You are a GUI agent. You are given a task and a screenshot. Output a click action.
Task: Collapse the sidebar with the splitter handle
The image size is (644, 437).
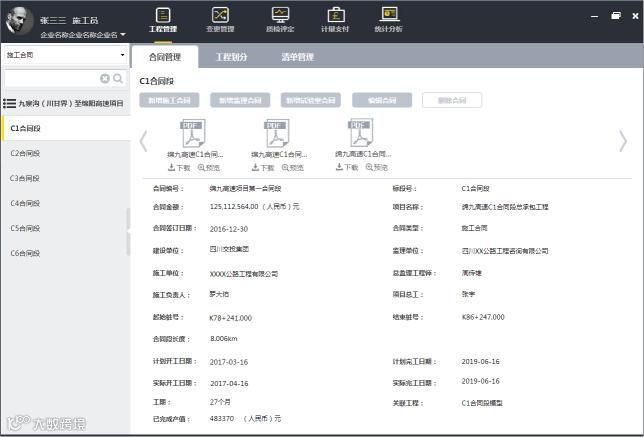(128, 231)
